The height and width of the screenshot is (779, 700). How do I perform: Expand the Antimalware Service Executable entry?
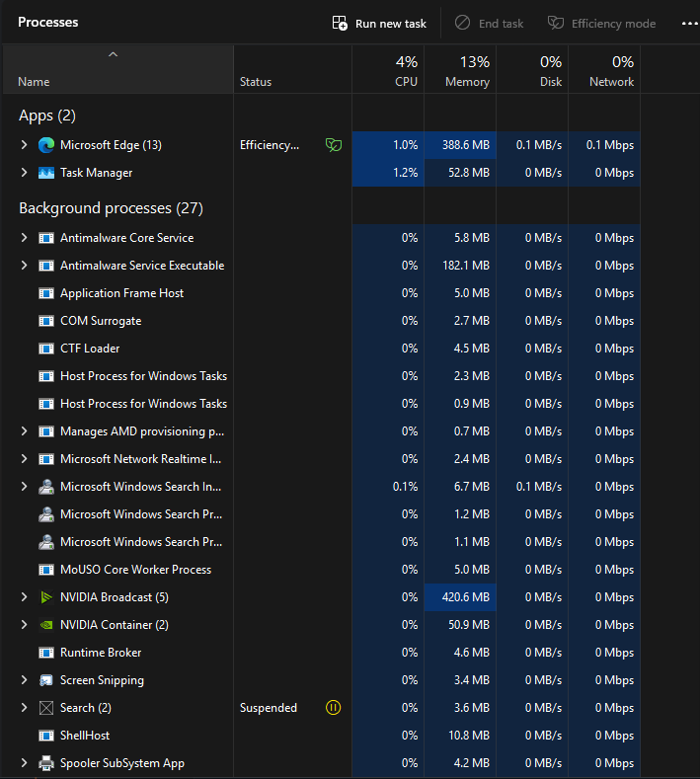coord(25,266)
